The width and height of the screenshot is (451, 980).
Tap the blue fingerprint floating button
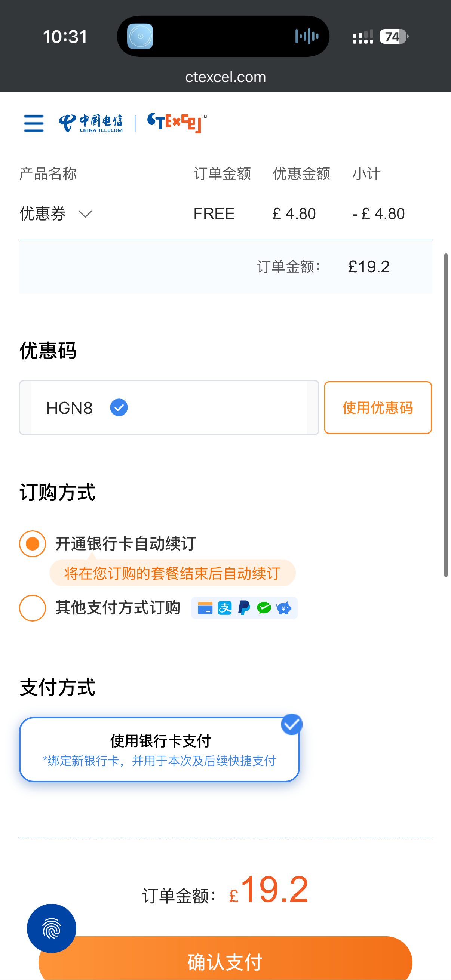pos(51,928)
